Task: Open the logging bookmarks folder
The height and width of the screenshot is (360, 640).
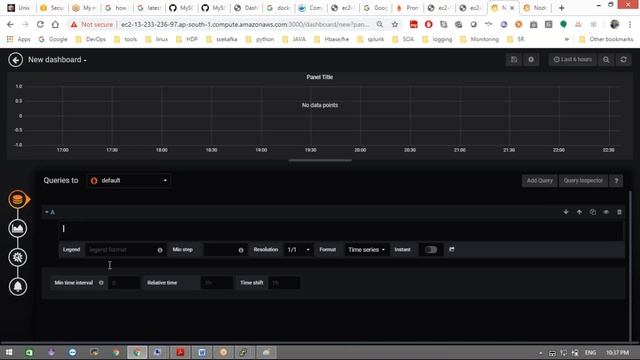Action: point(437,39)
